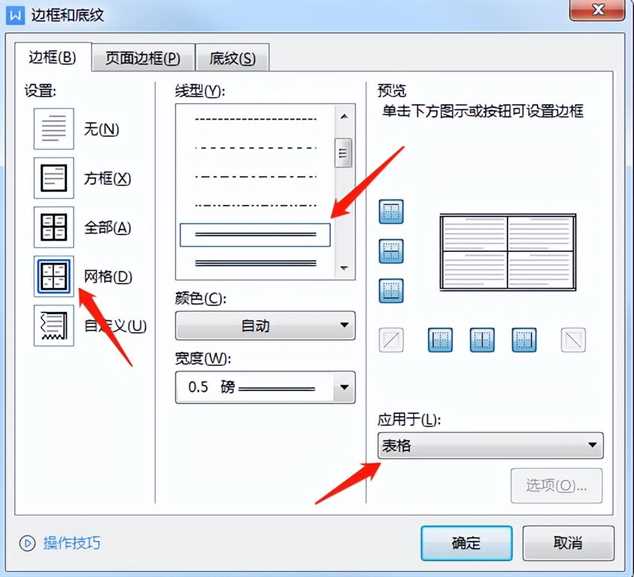Open the 底纹(S) shading tab

tap(232, 58)
